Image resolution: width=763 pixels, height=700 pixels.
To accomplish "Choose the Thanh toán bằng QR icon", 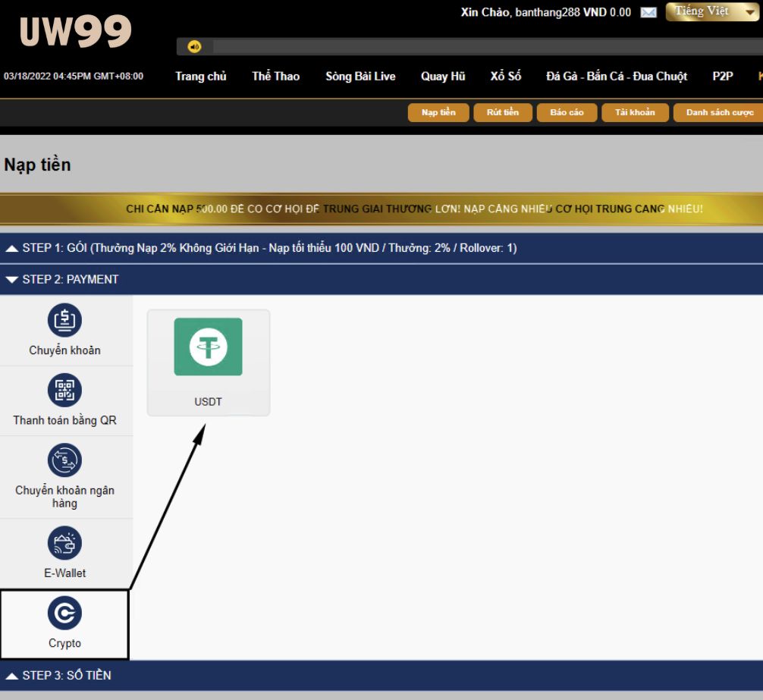I will tap(65, 391).
